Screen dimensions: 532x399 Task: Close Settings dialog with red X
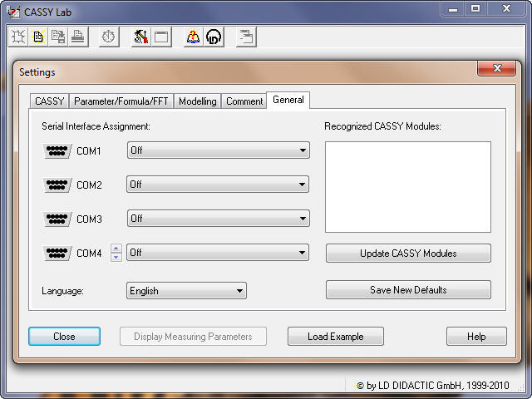497,68
